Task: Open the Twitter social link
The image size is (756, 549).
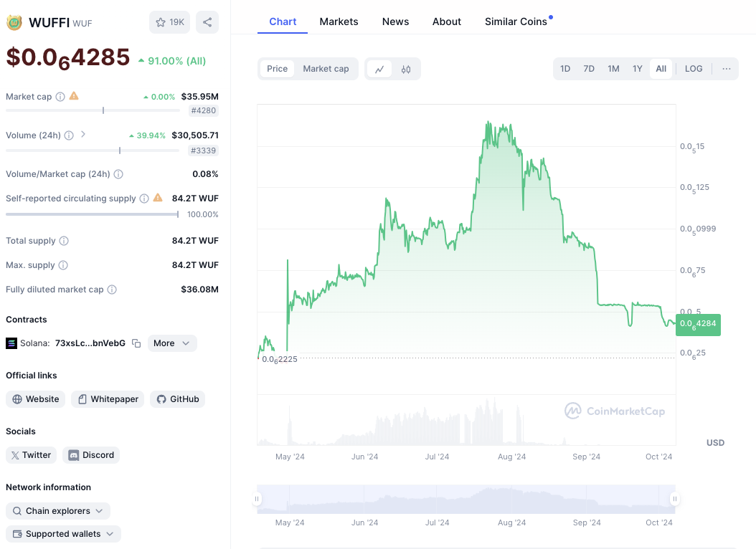Action: point(32,455)
